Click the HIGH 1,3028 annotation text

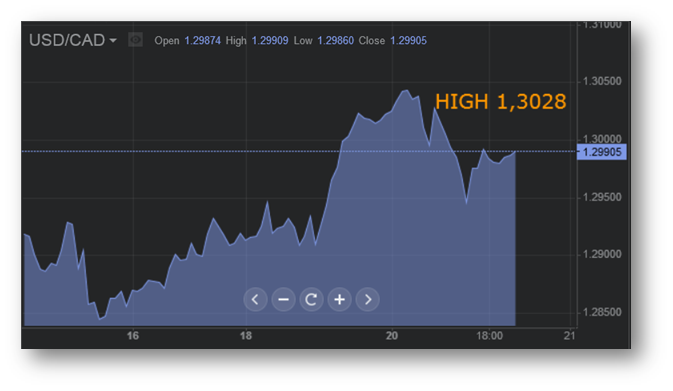click(501, 102)
